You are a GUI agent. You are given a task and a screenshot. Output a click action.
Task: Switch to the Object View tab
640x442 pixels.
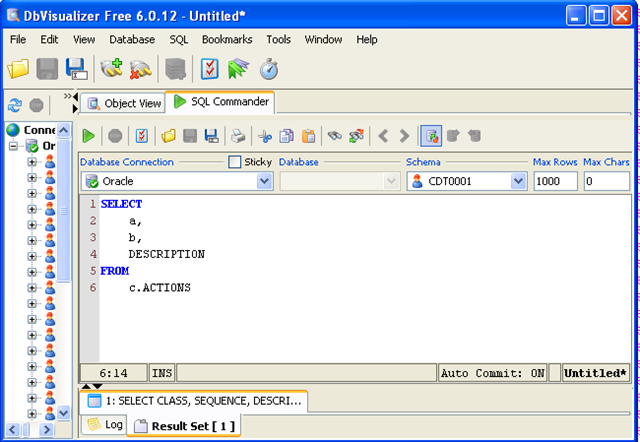pyautogui.click(x=124, y=103)
